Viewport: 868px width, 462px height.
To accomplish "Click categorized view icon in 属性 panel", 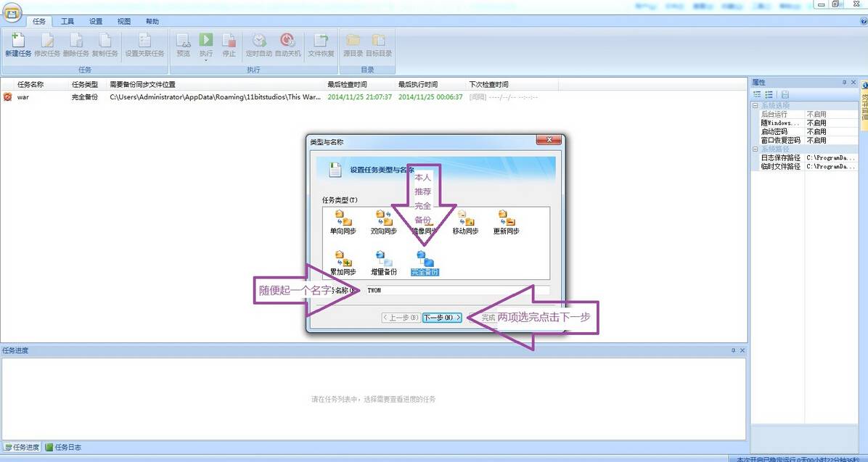I will pos(757,94).
